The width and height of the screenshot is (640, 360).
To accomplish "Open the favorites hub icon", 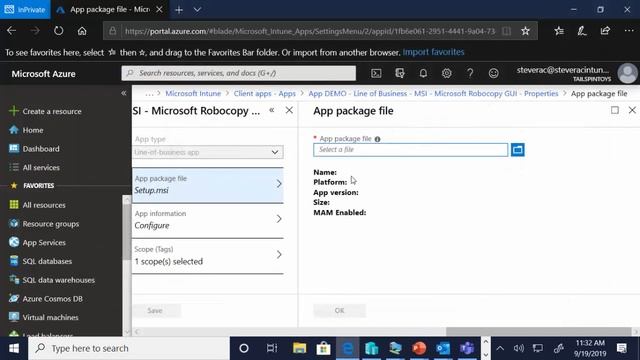I will point(559,31).
